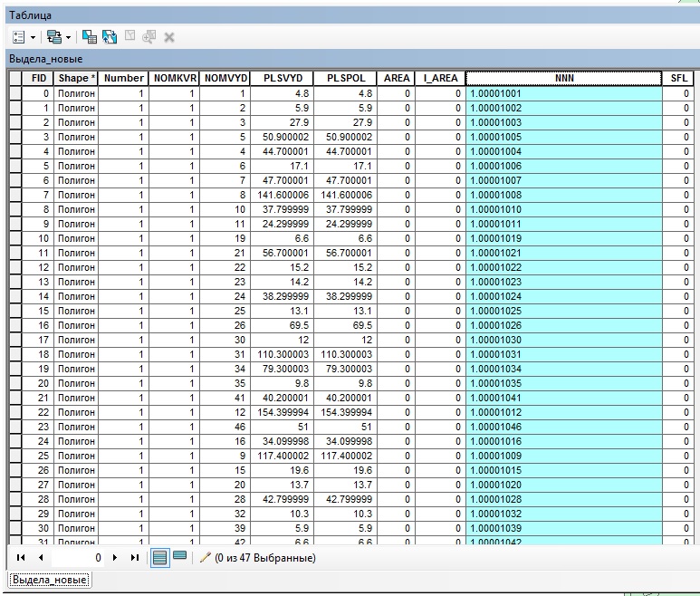This screenshot has height=596, width=700.
Task: Click the PLSPOL column header
Action: (346, 78)
